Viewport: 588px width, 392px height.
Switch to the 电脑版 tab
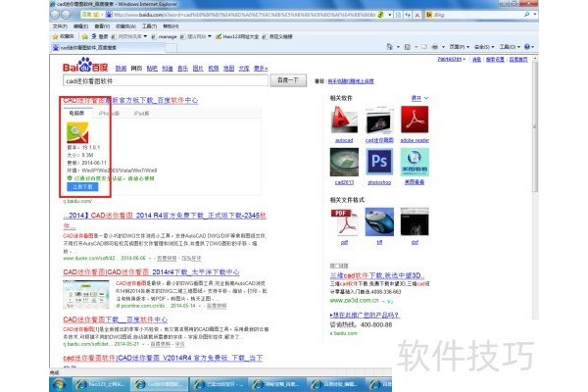76,113
